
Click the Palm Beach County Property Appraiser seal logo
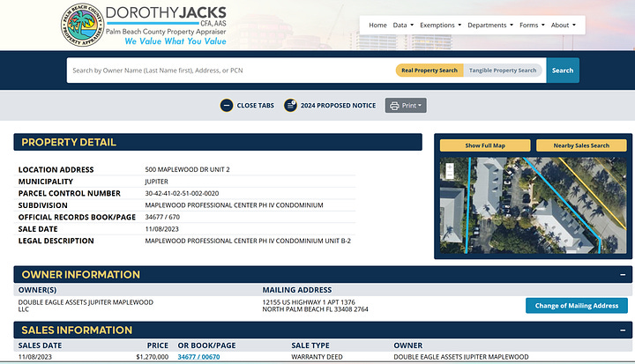tap(82, 25)
